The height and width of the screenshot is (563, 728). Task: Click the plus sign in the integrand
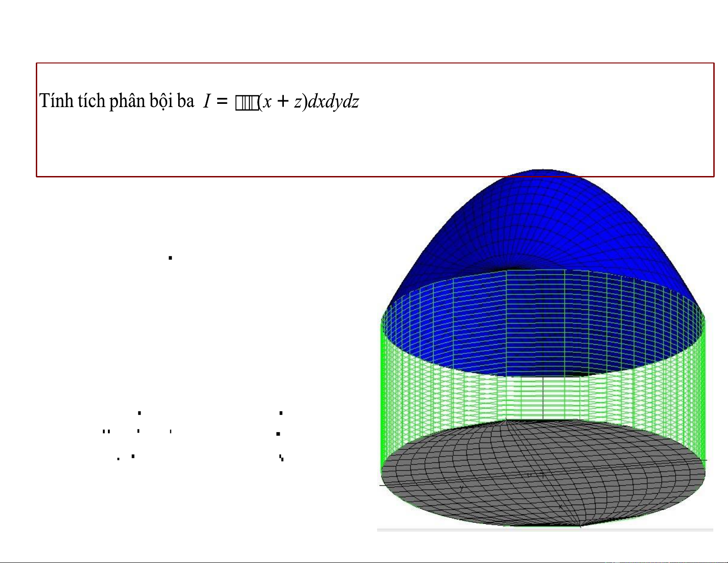pos(282,102)
